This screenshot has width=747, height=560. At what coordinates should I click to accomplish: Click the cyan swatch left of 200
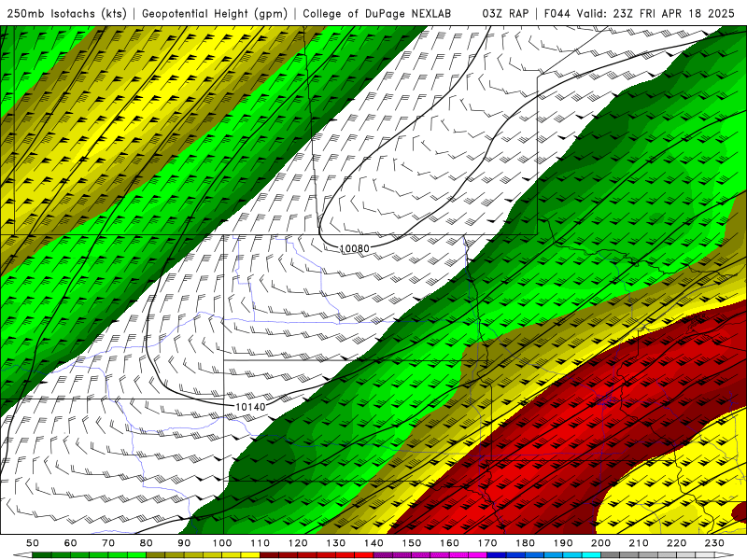[592, 555]
